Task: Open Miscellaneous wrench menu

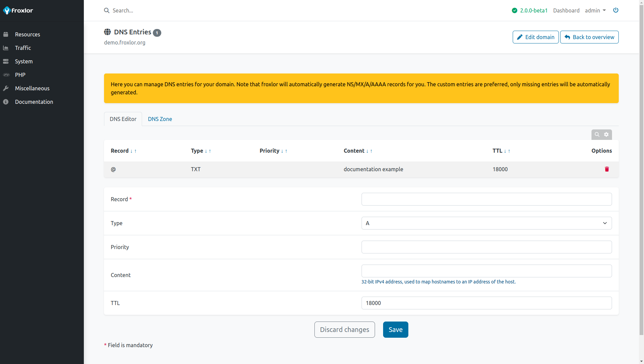Action: 32,88
